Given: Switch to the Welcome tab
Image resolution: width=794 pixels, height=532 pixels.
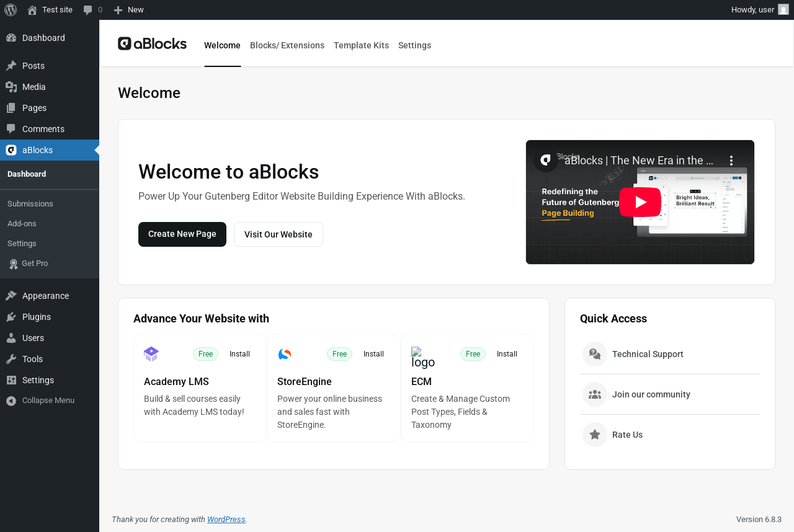Looking at the screenshot, I should coord(222,45).
